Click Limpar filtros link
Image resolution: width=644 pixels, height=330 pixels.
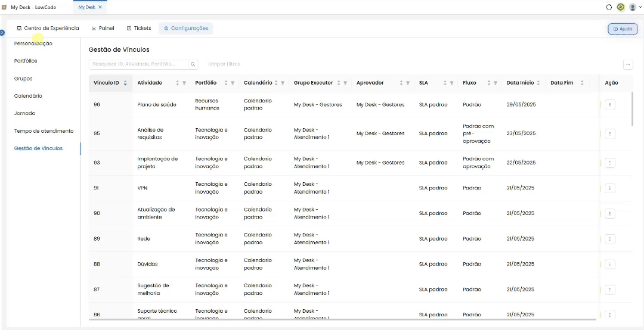[x=224, y=64]
